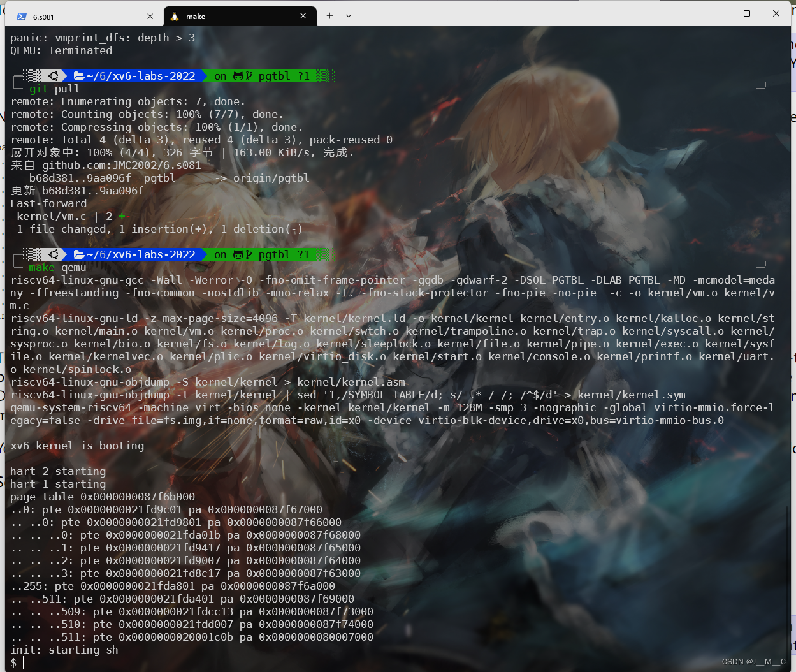The image size is (796, 672).
Task: Select the make terminal tab
Action: click(x=240, y=17)
